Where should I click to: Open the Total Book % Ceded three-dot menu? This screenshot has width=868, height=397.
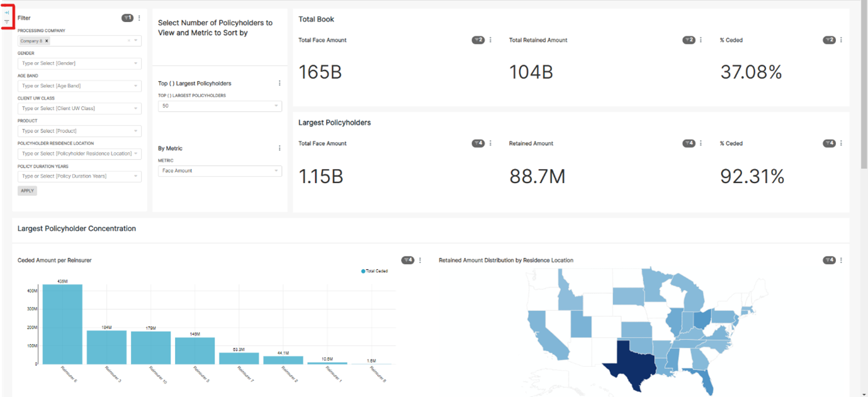pos(841,40)
